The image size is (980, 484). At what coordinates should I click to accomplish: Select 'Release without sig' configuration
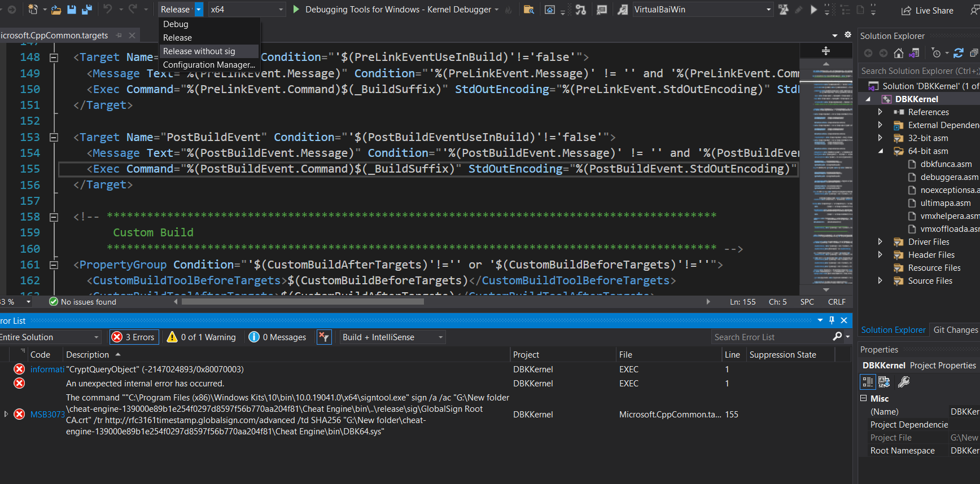tap(199, 51)
